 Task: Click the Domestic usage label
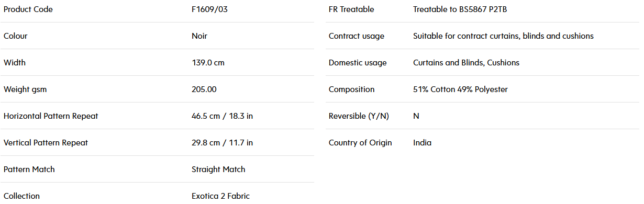[358, 63]
